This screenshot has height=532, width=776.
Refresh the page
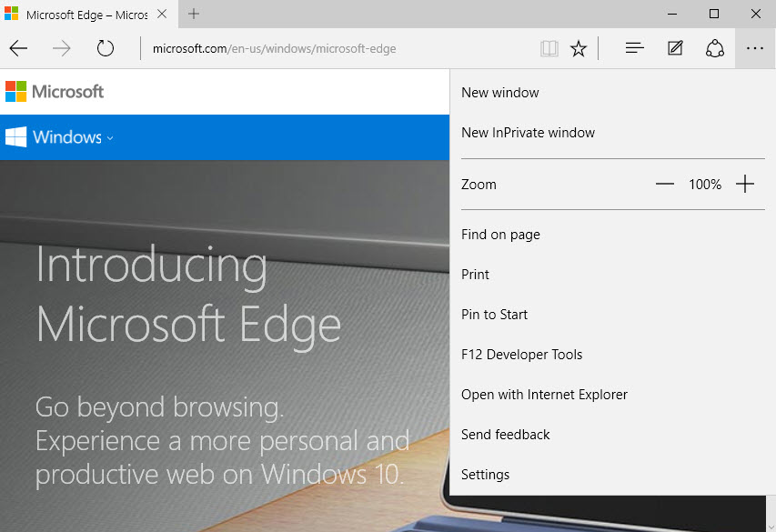tap(105, 48)
